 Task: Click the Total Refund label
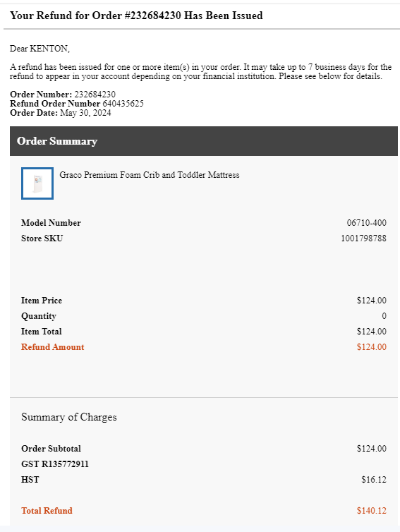[x=47, y=511]
